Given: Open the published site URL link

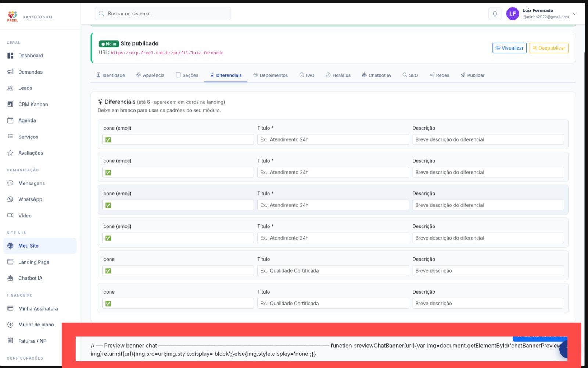Looking at the screenshot, I should tap(167, 53).
